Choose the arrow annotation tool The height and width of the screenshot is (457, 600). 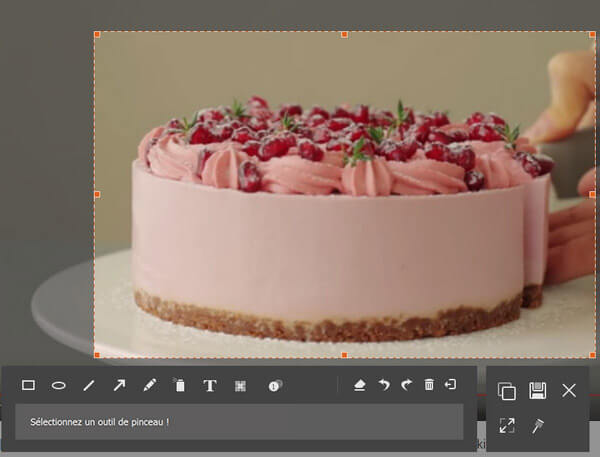click(119, 385)
